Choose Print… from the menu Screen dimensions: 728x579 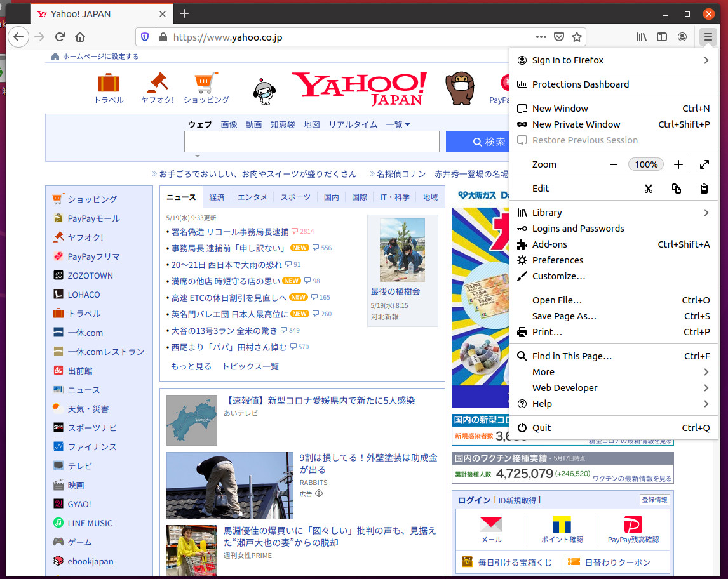pyautogui.click(x=614, y=332)
